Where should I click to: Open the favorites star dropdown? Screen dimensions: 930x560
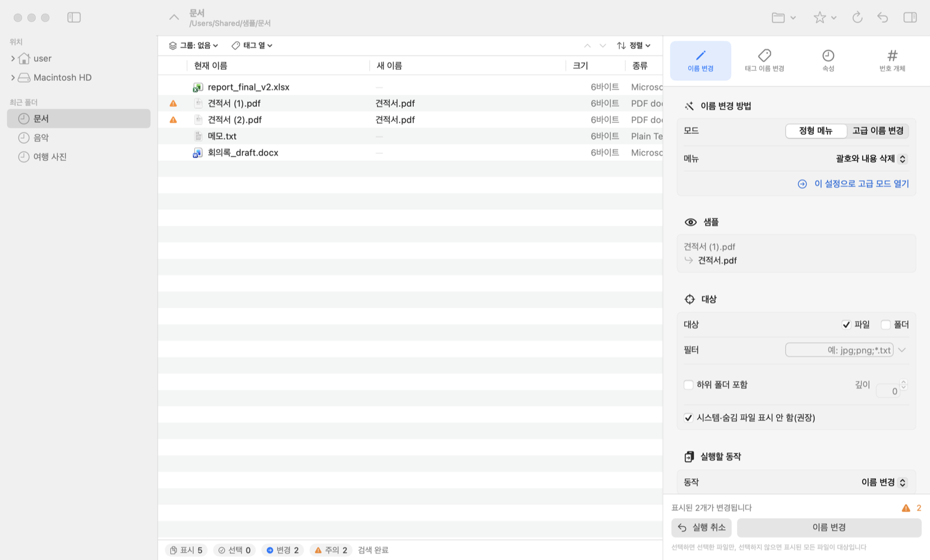pos(824,17)
